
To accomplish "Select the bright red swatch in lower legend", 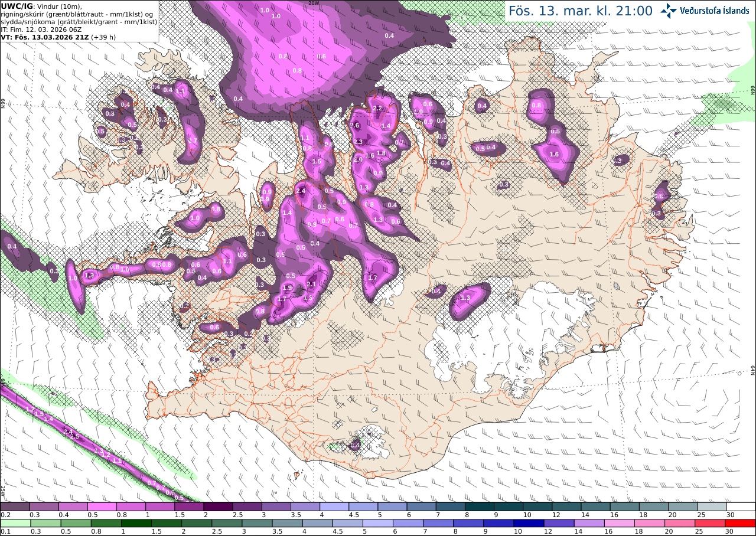I will 741,523.
